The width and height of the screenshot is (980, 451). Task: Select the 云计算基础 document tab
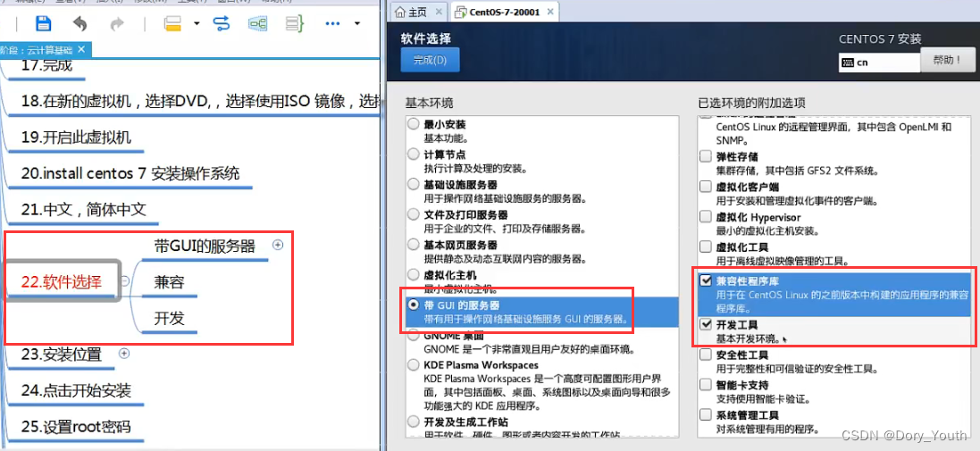tap(45, 49)
